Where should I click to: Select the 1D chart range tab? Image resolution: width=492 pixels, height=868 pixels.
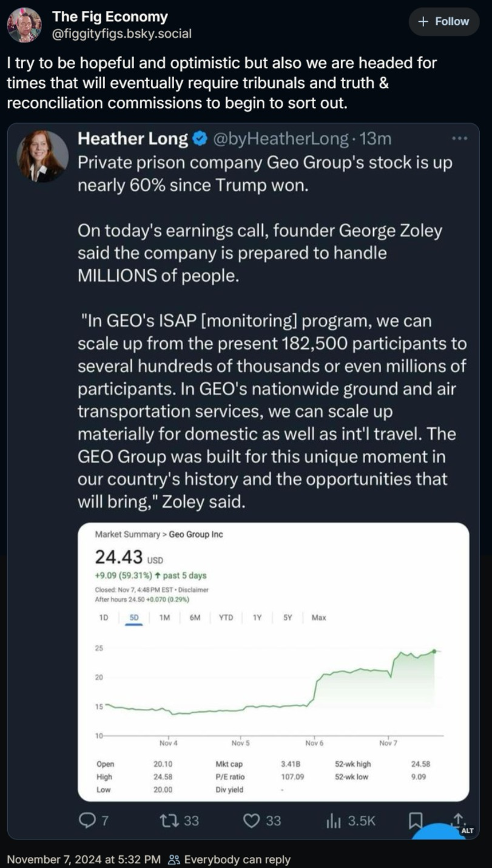point(103,617)
